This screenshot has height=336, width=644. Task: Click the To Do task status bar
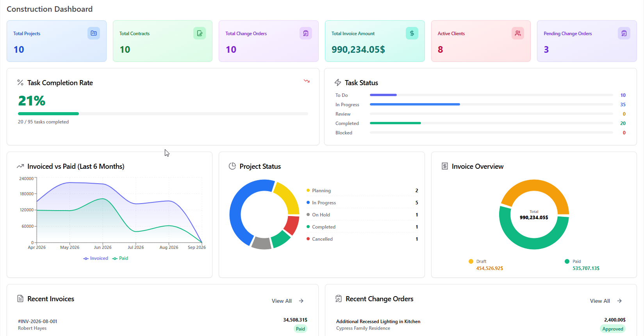[491, 95]
